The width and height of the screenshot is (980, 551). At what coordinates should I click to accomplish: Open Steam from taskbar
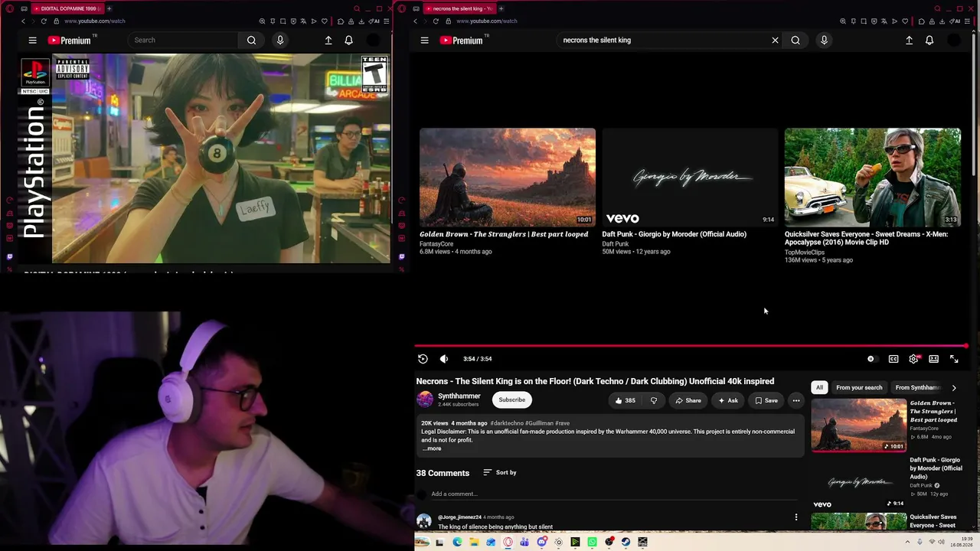pos(626,543)
